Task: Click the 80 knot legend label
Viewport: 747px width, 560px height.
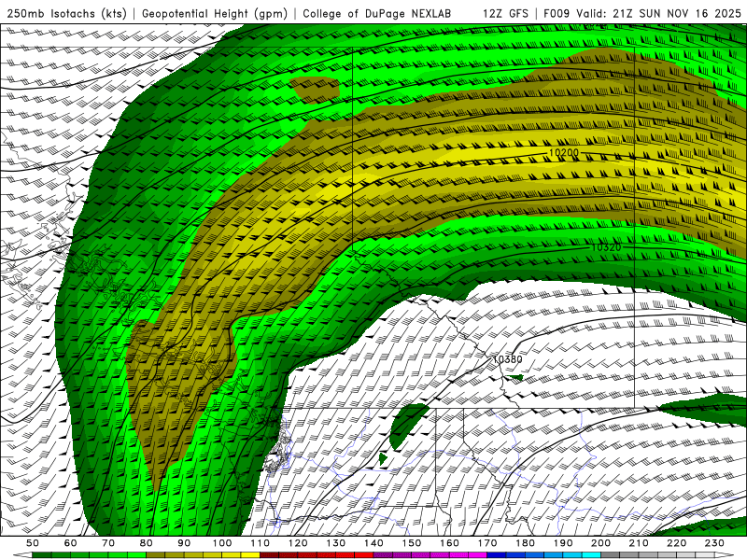Action: click(x=147, y=543)
